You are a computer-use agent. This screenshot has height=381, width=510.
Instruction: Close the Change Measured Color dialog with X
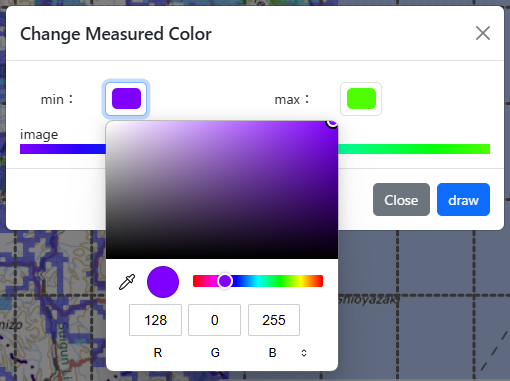pyautogui.click(x=482, y=33)
